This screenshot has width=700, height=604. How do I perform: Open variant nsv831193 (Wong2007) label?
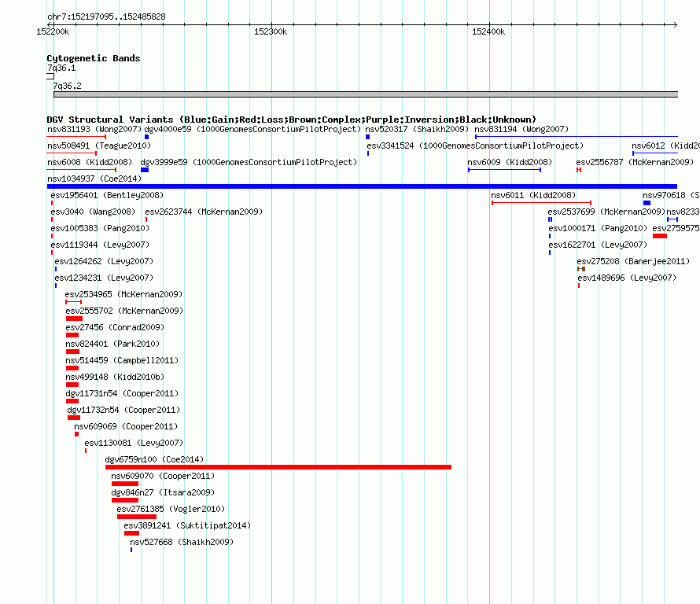point(94,129)
